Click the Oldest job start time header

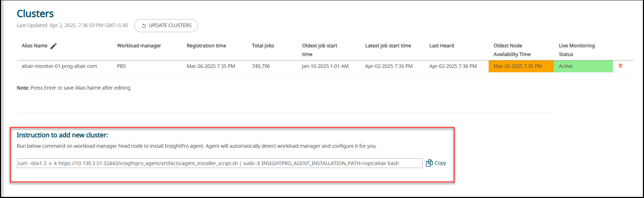[x=319, y=50]
